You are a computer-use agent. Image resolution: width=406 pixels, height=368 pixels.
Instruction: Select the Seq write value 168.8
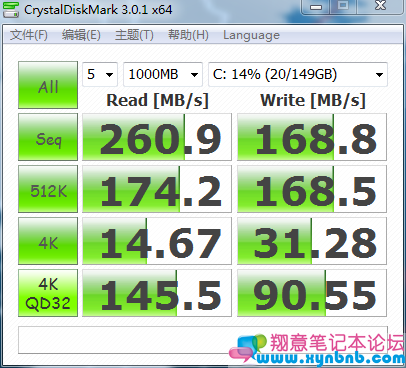pyautogui.click(x=312, y=137)
